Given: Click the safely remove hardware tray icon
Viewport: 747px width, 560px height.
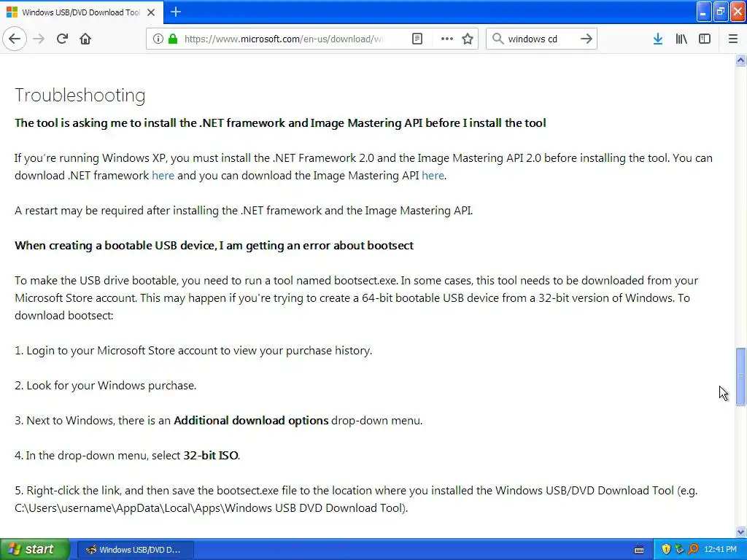Looking at the screenshot, I should tap(679, 549).
